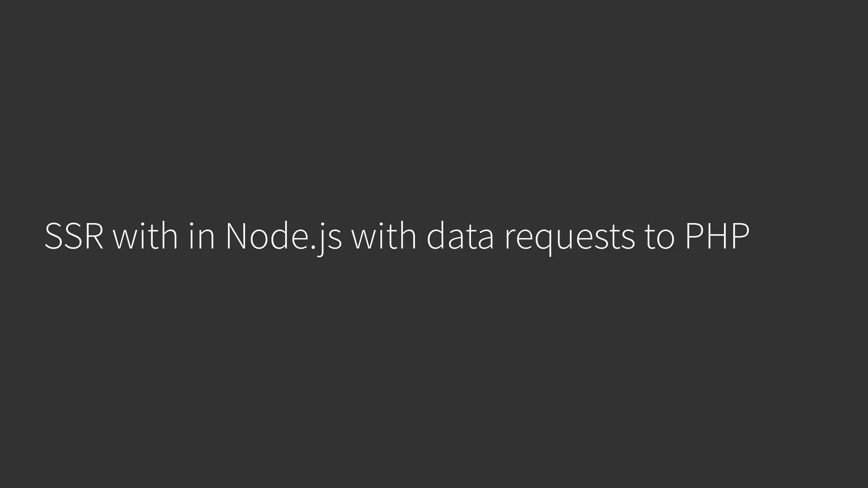Click the first "S" of SSR
The image size is (868, 488).
click(x=54, y=236)
